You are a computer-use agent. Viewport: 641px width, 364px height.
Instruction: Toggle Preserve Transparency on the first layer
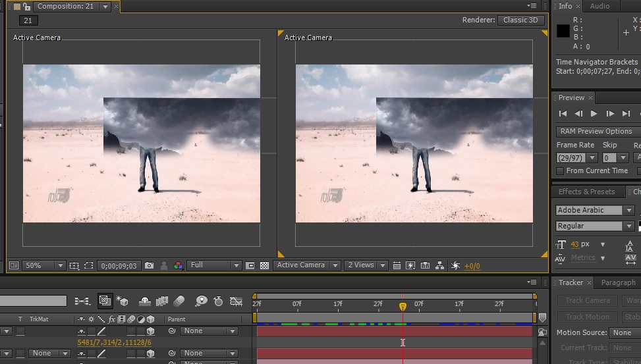20,331
